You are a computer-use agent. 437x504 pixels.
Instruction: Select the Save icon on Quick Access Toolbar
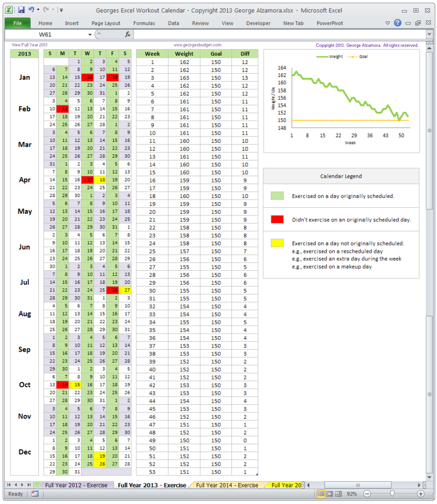(x=21, y=10)
